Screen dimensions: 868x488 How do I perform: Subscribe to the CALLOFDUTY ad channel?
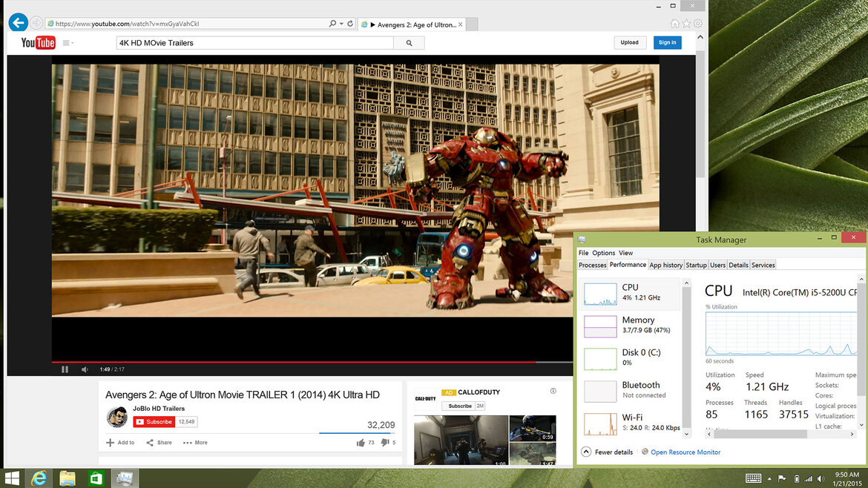(x=459, y=406)
